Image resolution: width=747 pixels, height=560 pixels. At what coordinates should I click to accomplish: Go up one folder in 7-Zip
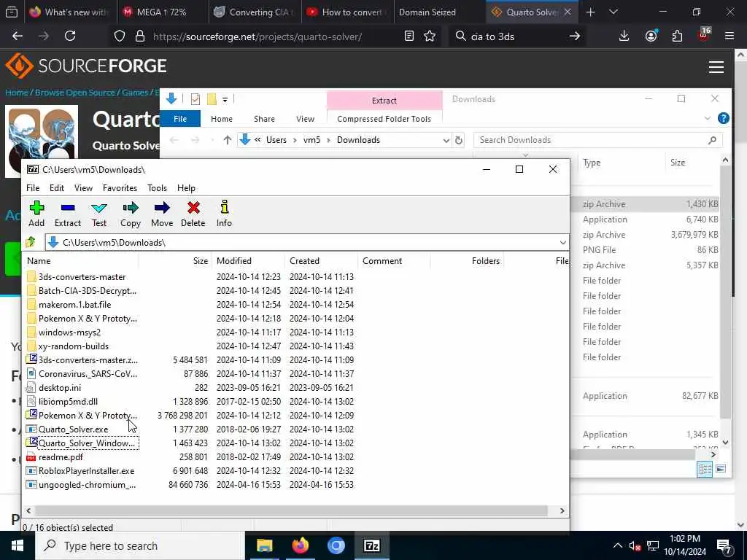coord(31,242)
